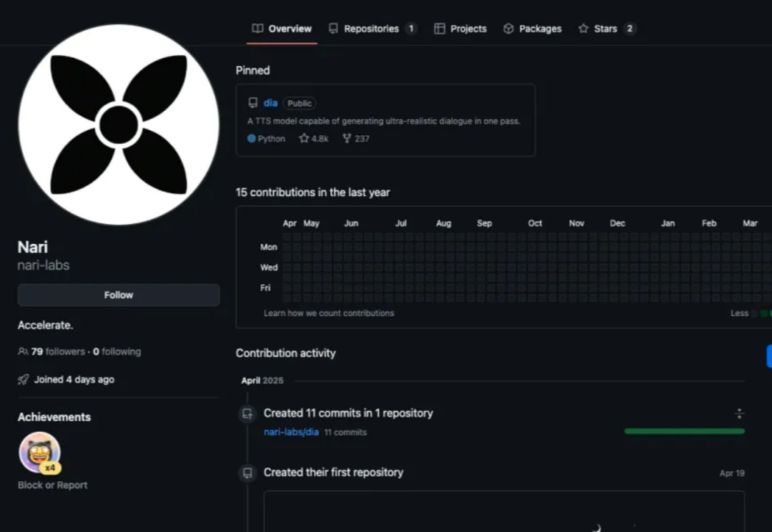Click the repo icon in the dia pinned card
The image size is (772, 532).
point(253,103)
